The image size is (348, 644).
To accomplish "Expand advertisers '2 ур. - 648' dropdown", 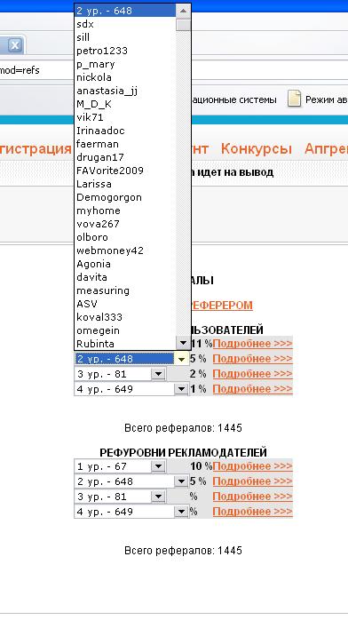I will [x=181, y=481].
